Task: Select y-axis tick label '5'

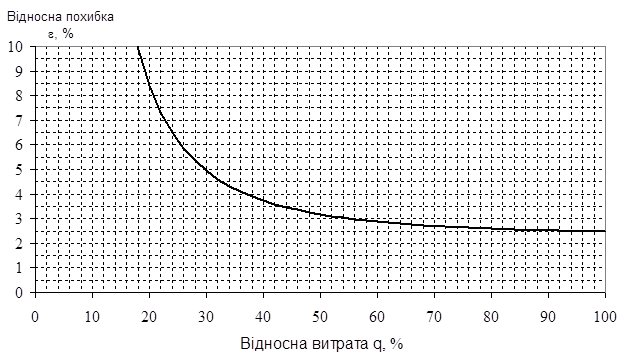Action: pos(19,170)
